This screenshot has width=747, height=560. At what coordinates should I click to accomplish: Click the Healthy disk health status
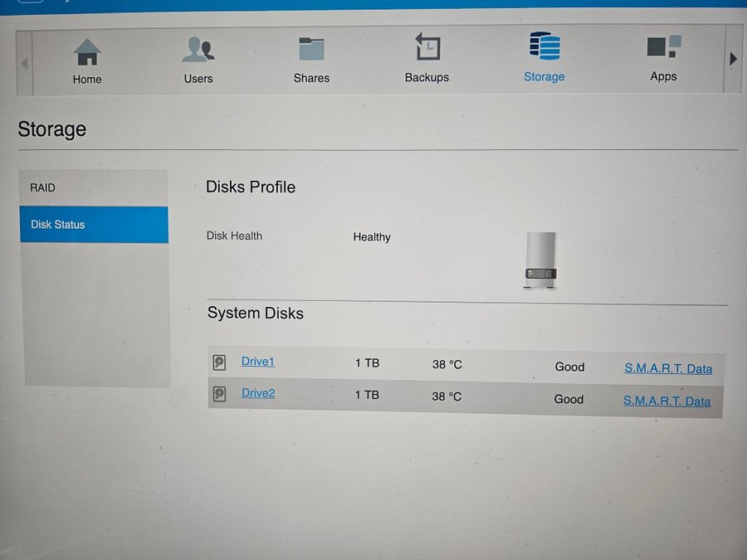[x=372, y=237]
